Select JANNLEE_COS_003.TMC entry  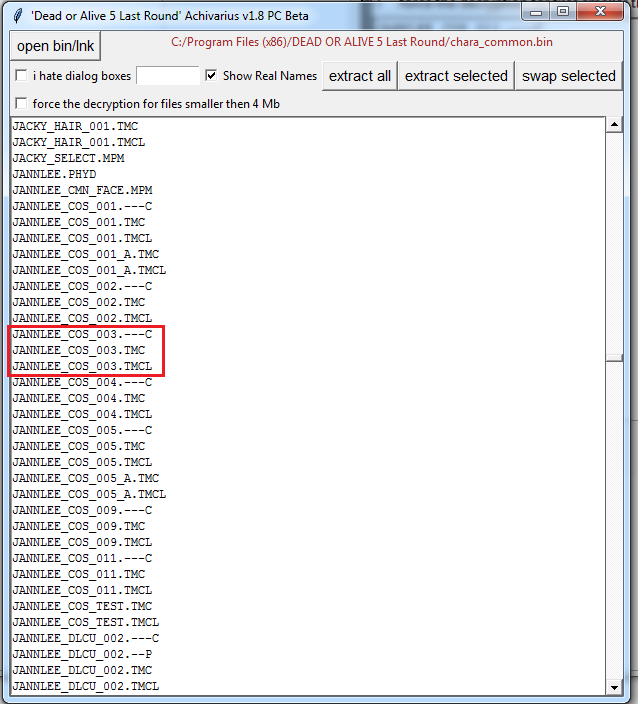coord(79,350)
